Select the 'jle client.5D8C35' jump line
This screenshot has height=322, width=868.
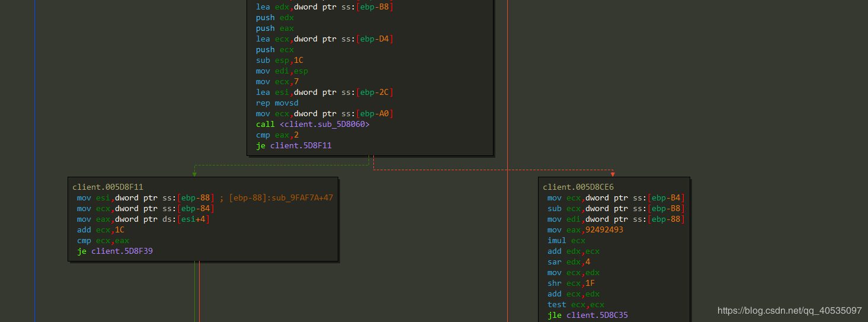(x=588, y=315)
